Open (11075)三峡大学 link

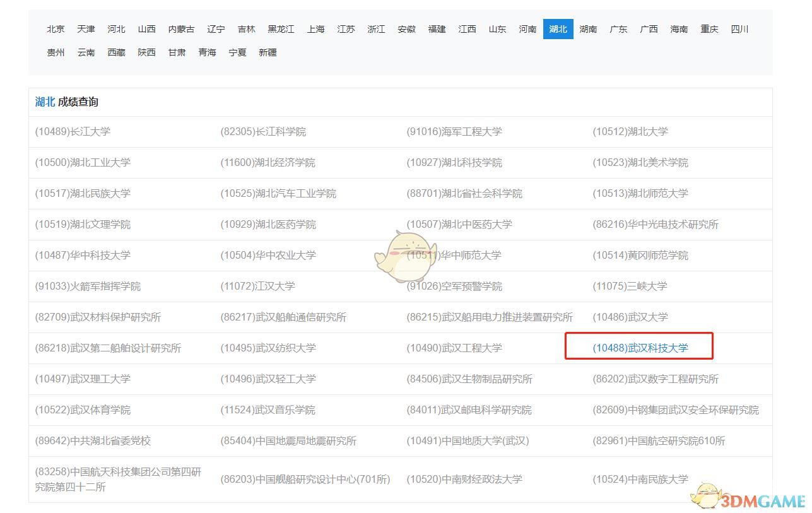tap(630, 286)
